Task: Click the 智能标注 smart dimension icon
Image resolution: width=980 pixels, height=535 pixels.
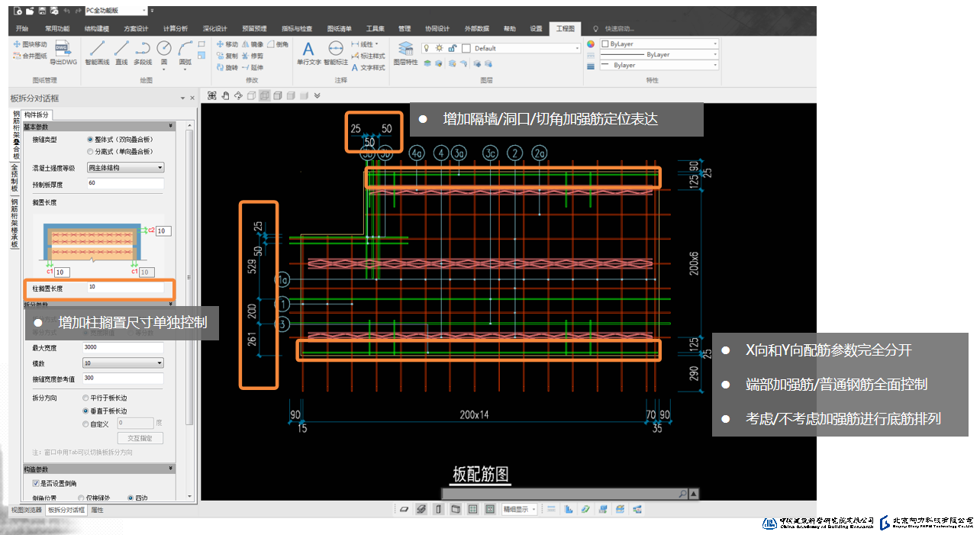Action: (335, 53)
